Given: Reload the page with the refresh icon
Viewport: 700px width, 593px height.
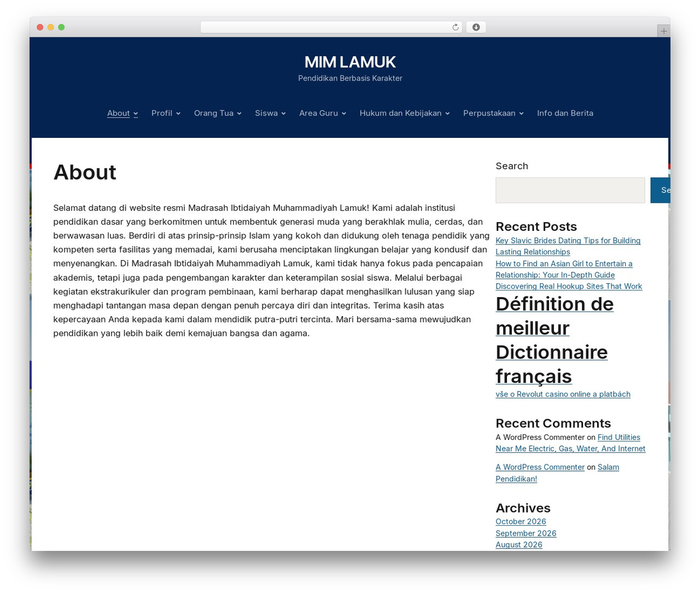Looking at the screenshot, I should tap(456, 27).
